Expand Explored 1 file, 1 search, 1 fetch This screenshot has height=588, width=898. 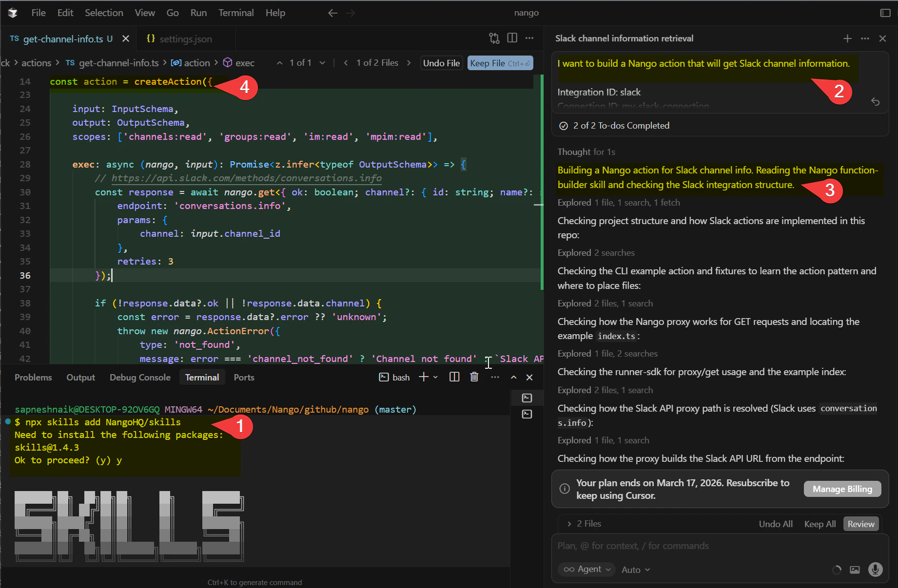point(619,203)
